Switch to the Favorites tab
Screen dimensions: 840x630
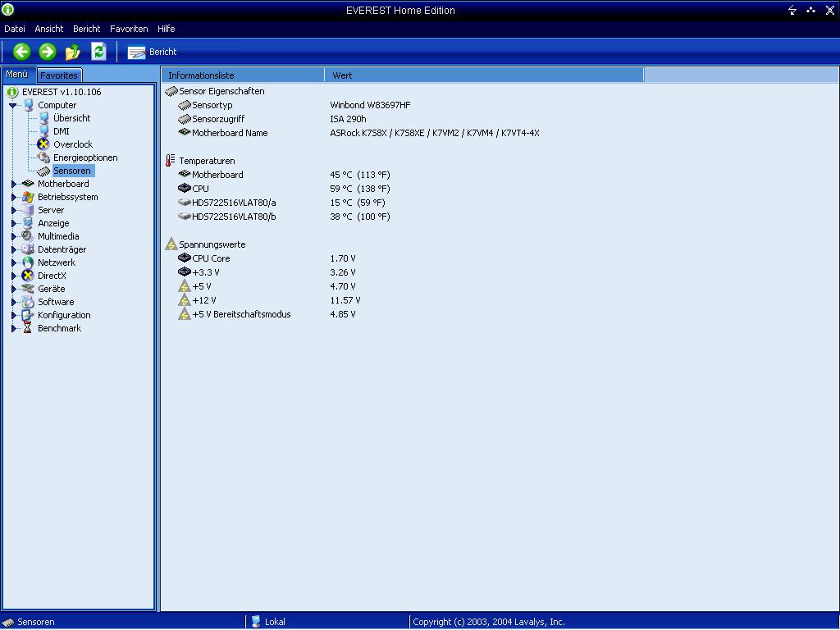59,75
